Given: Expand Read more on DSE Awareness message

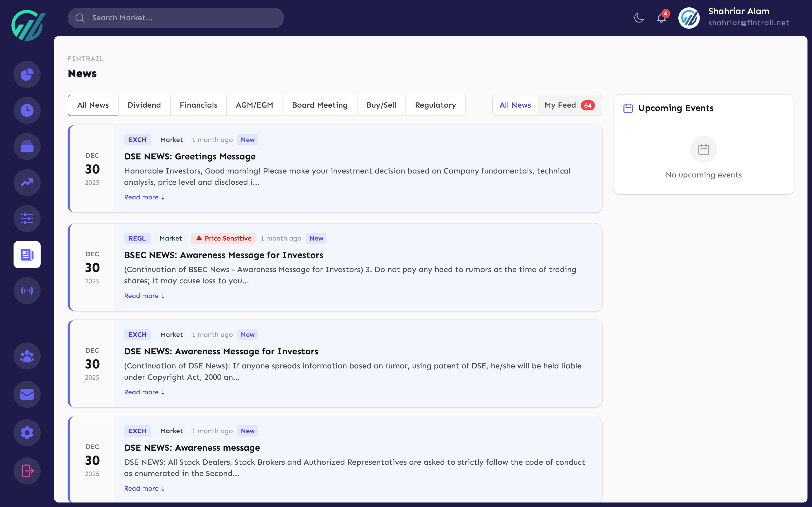Looking at the screenshot, I should click(x=144, y=488).
